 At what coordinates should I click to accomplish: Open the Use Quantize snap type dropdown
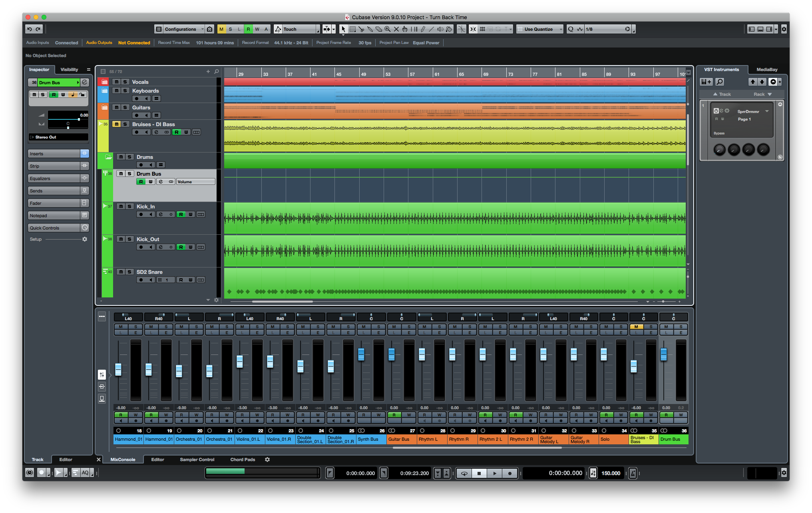click(x=540, y=29)
